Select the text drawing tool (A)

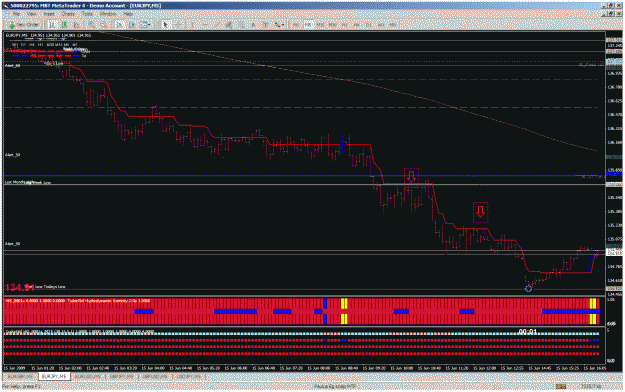(253, 25)
